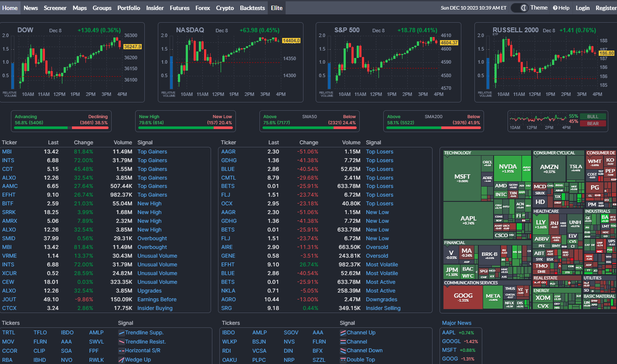The height and width of the screenshot is (364, 617).
Task: Open the NVDA tile in the heatmap
Action: coord(508,169)
